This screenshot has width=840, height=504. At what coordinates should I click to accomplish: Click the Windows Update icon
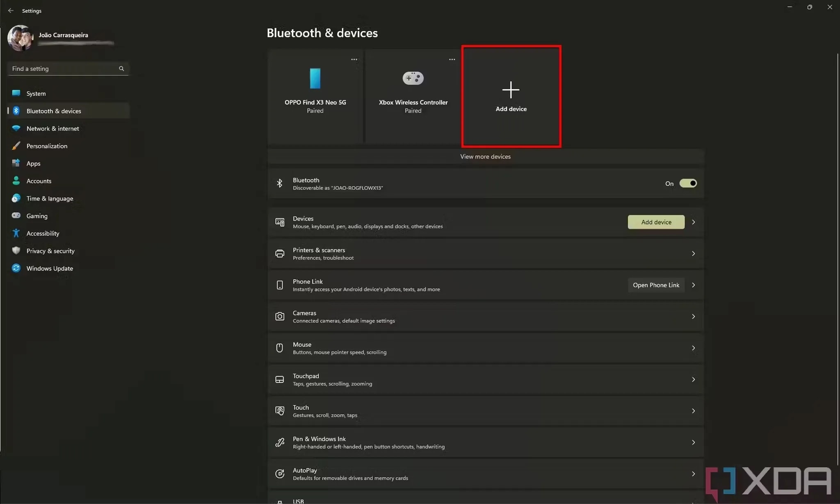point(16,268)
